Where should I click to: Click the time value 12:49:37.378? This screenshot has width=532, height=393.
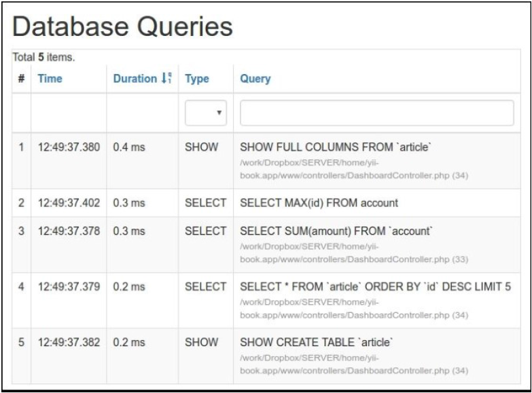pyautogui.click(x=69, y=231)
